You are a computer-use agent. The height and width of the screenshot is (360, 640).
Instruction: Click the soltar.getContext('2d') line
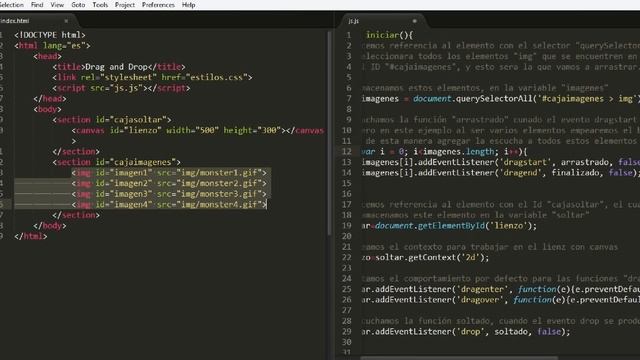pyautogui.click(x=425, y=258)
